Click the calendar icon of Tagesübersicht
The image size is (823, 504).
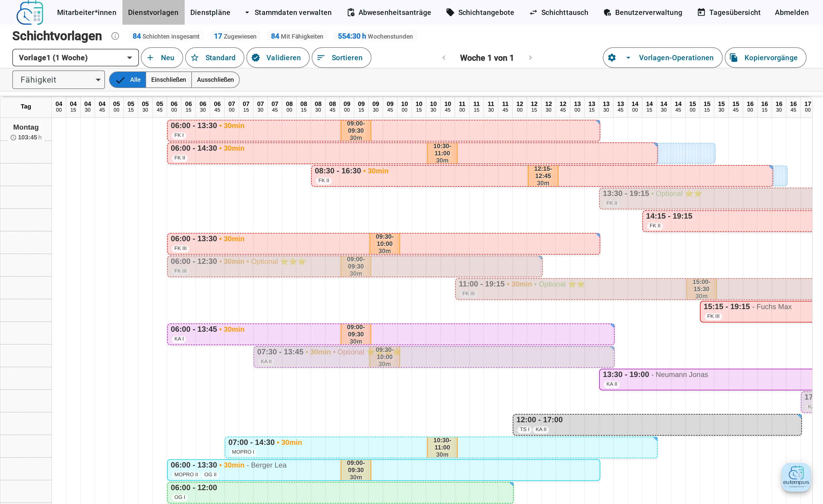click(x=701, y=12)
